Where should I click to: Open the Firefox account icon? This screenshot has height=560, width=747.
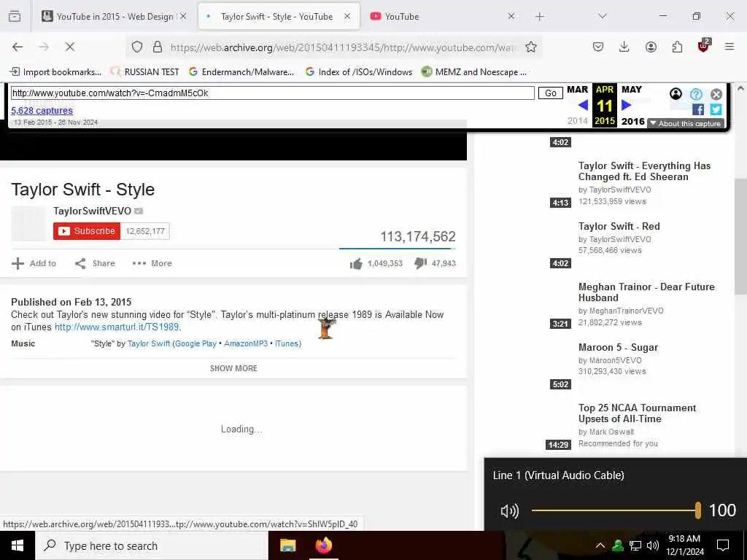[651, 47]
